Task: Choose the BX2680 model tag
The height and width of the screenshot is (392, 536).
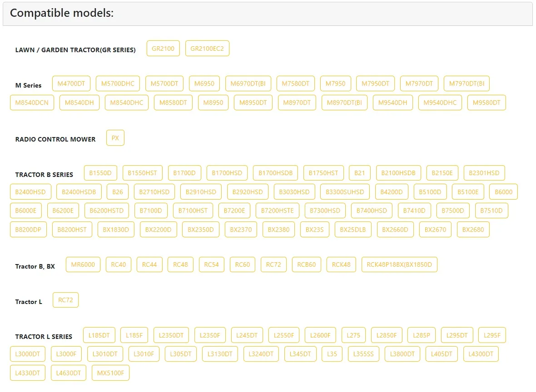Action: 473,230
